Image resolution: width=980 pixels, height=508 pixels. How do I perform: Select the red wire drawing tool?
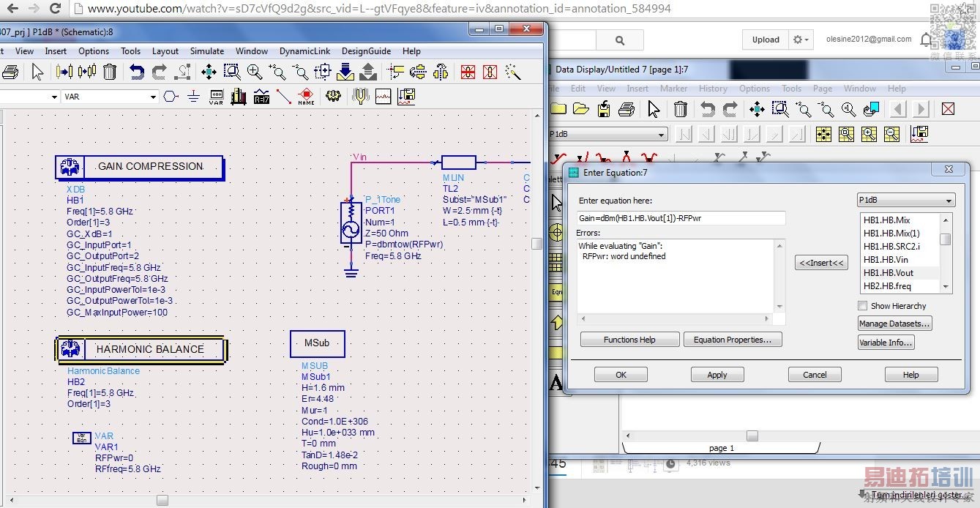[x=284, y=97]
